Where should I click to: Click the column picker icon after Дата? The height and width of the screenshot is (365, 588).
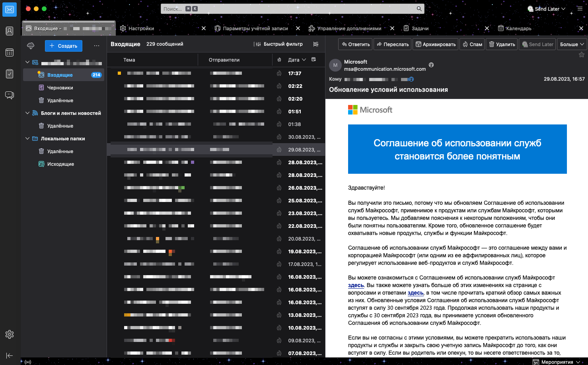click(x=313, y=60)
